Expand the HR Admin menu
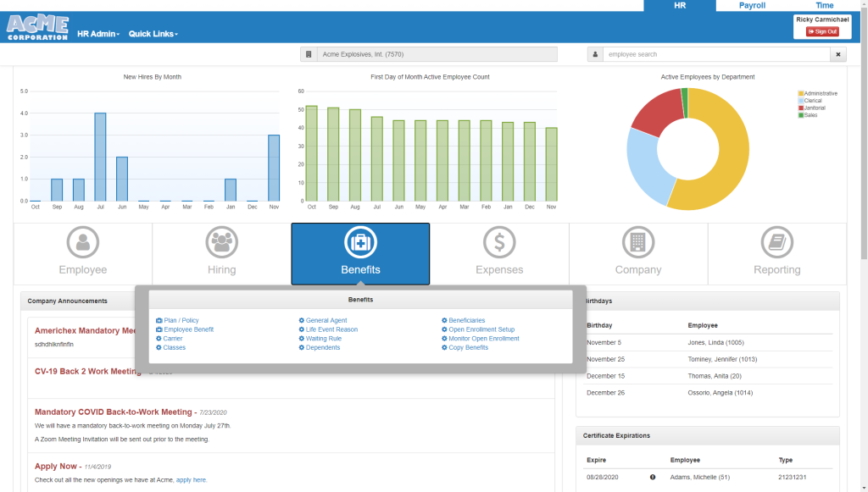Viewport: 868px width, 492px height. [97, 34]
